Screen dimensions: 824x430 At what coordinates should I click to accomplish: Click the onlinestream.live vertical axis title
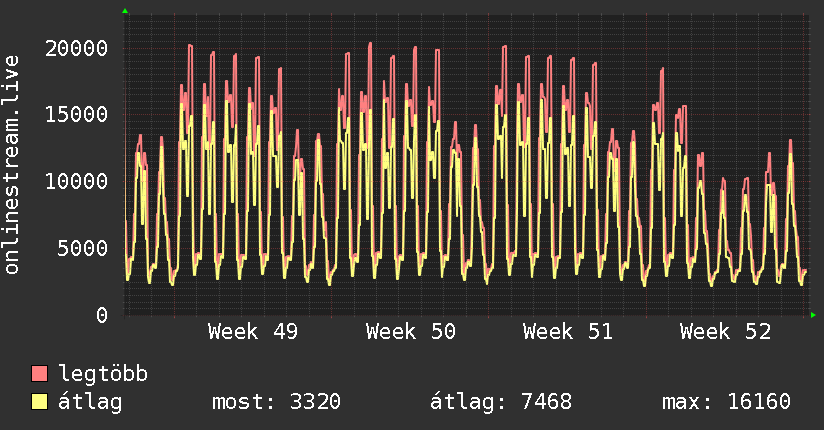(11, 165)
